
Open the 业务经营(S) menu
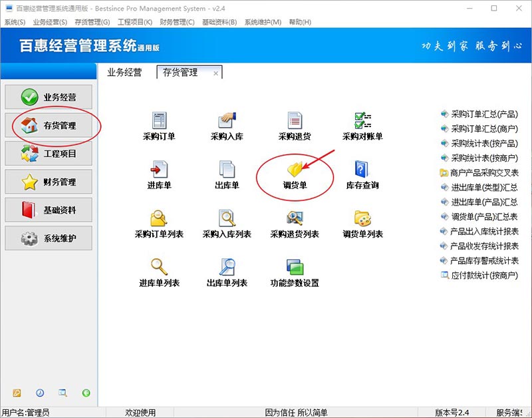(x=51, y=22)
